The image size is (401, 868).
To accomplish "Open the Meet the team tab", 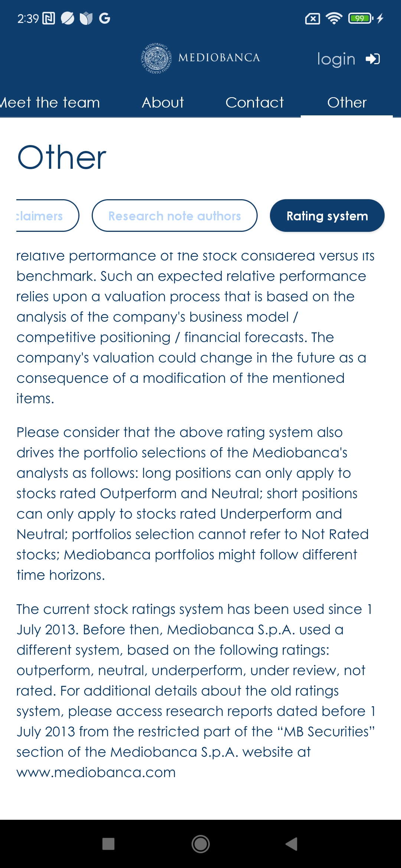I will point(50,102).
